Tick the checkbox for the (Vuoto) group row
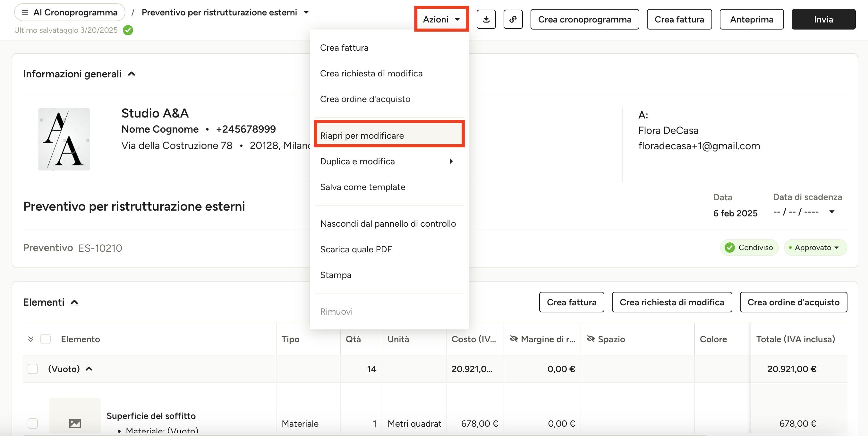The image size is (868, 436). [x=33, y=369]
